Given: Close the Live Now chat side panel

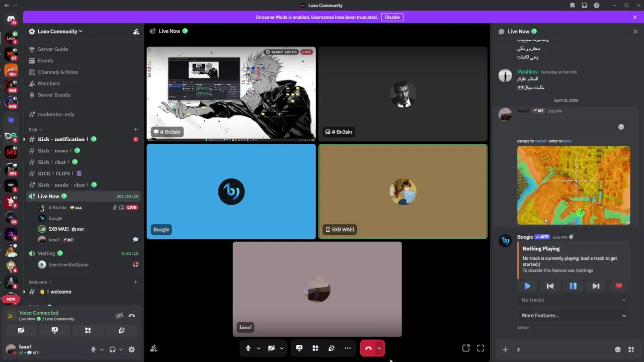Looking at the screenshot, I should (x=635, y=31).
